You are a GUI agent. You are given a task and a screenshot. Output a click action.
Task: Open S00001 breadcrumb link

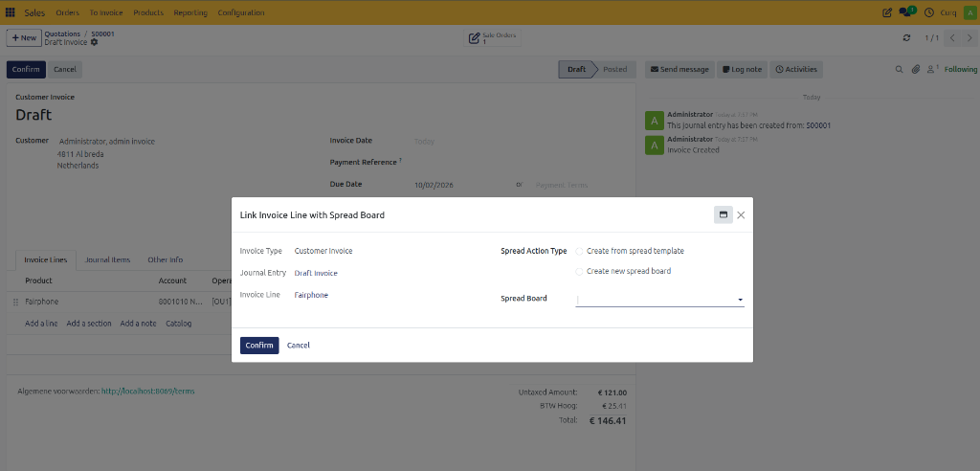[x=102, y=34]
